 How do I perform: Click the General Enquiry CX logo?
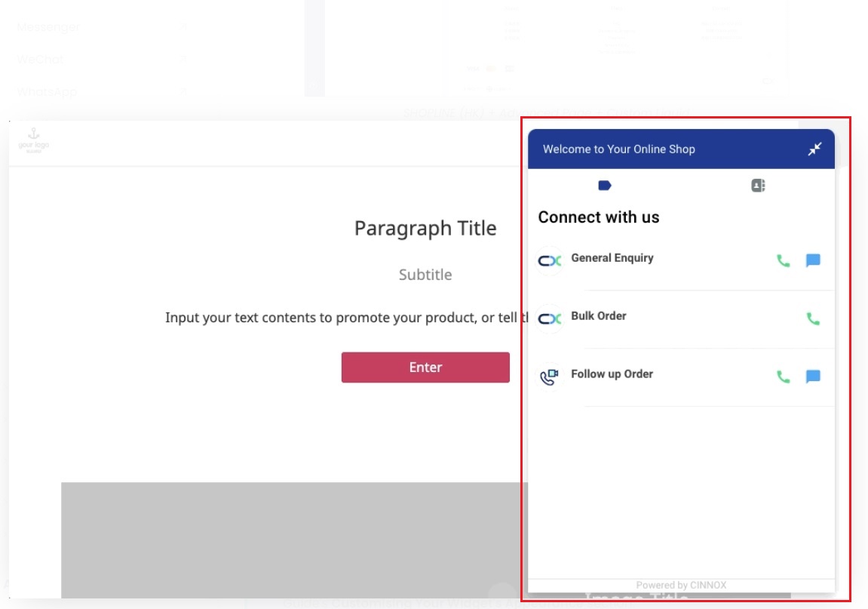(550, 261)
